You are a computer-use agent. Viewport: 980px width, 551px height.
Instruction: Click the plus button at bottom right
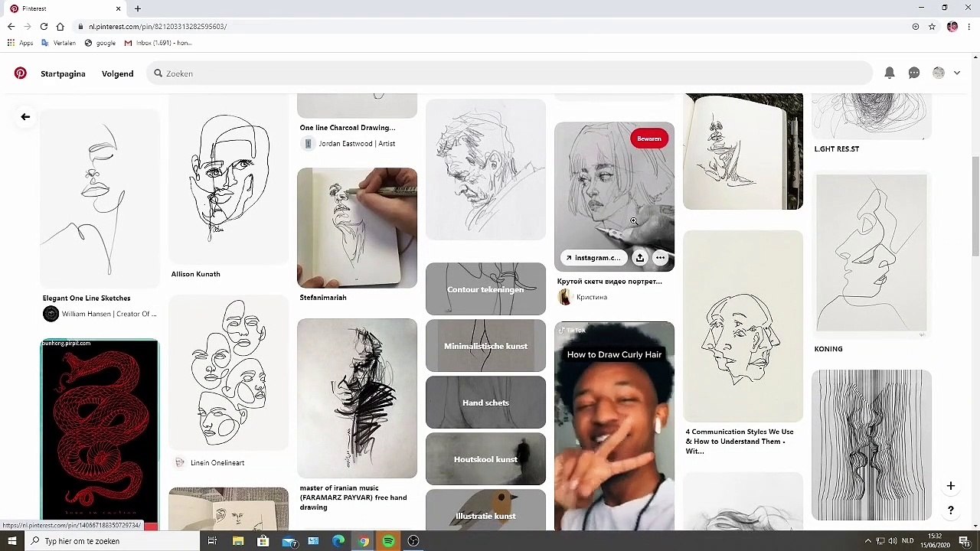click(950, 486)
